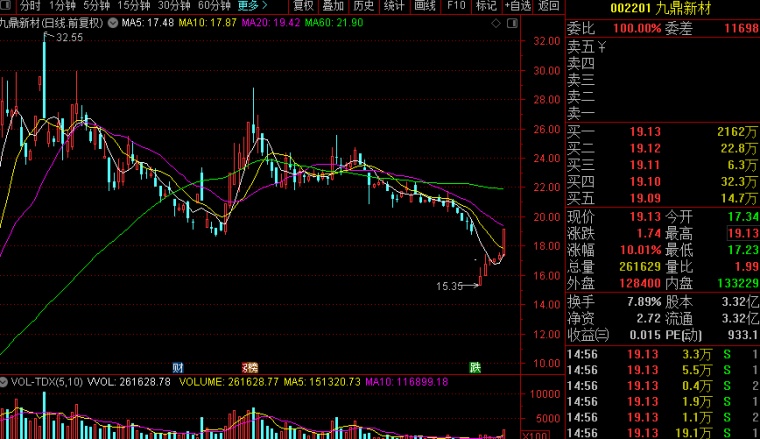The image size is (760, 439).
Task: Click the 32.55 high price annotation
Action: [69, 37]
